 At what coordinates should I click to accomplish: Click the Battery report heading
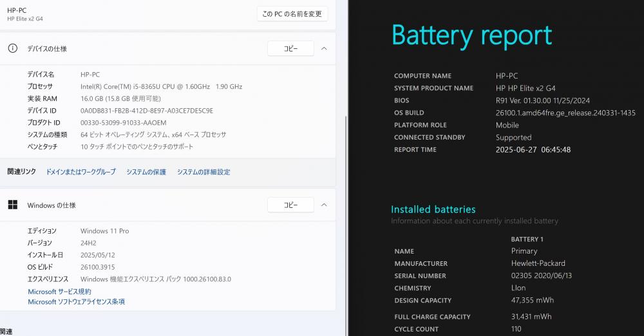(x=472, y=35)
